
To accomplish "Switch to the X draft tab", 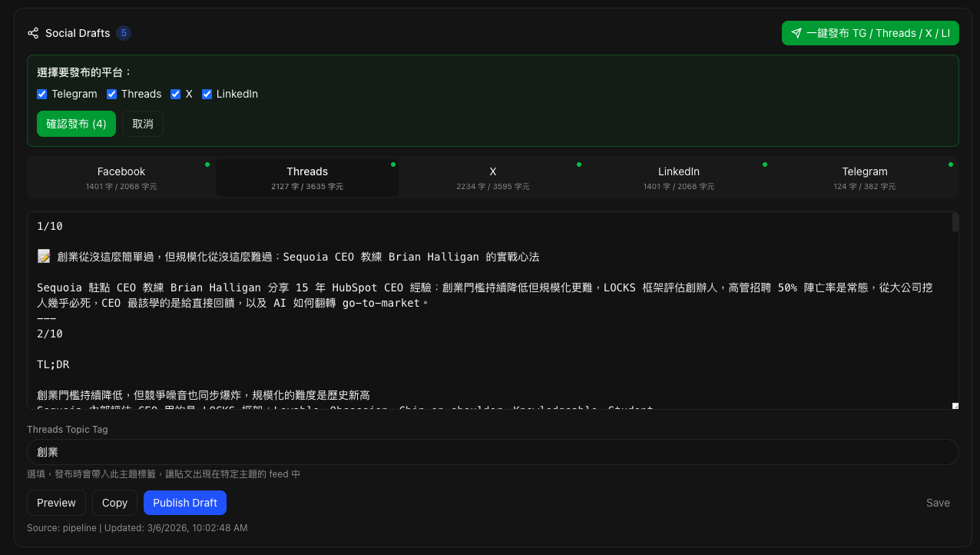I will pos(493,178).
